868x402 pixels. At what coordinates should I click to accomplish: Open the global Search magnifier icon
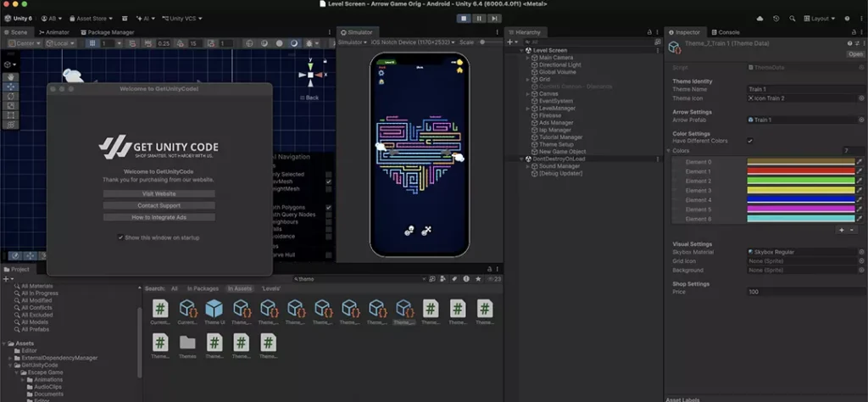pos(792,19)
